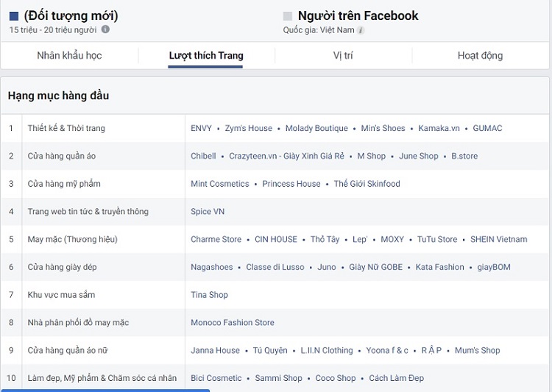Switch to the Vị trí tab
552x392 pixels.
[343, 56]
